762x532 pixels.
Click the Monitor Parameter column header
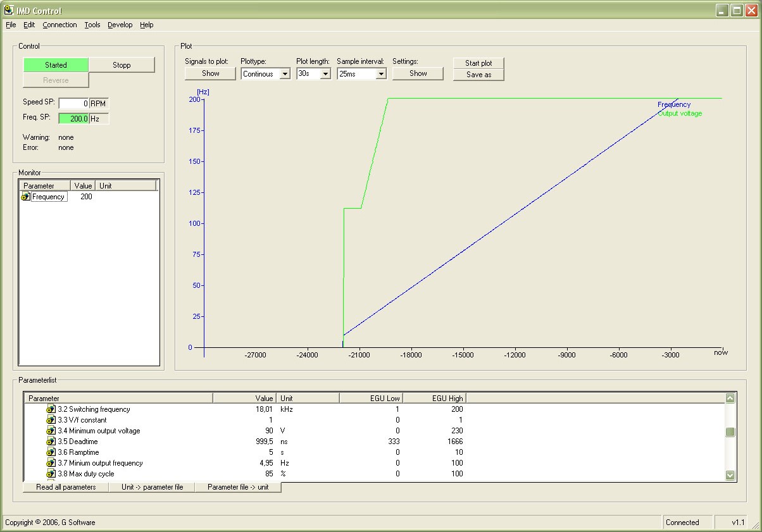45,186
